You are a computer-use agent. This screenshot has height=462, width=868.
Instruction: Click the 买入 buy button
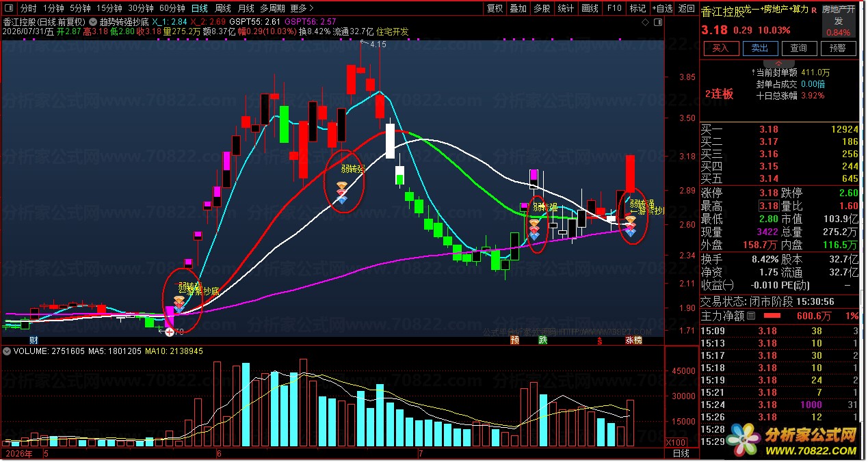point(721,49)
